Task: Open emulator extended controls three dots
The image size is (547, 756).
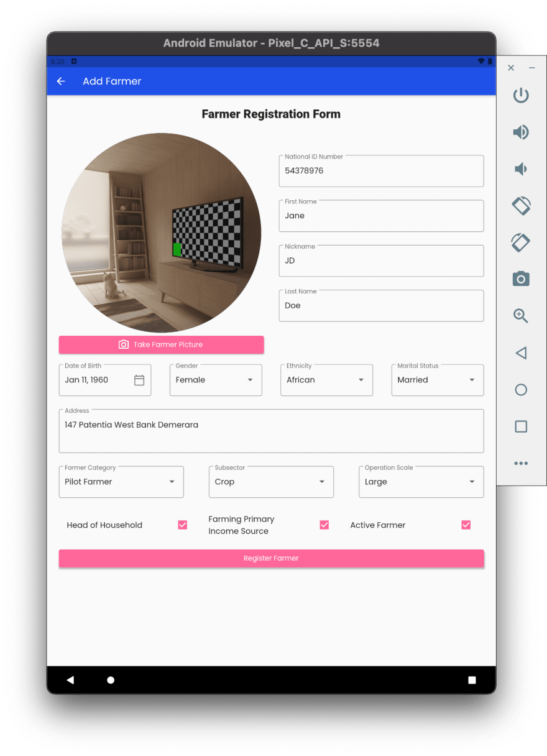Action: (x=521, y=463)
